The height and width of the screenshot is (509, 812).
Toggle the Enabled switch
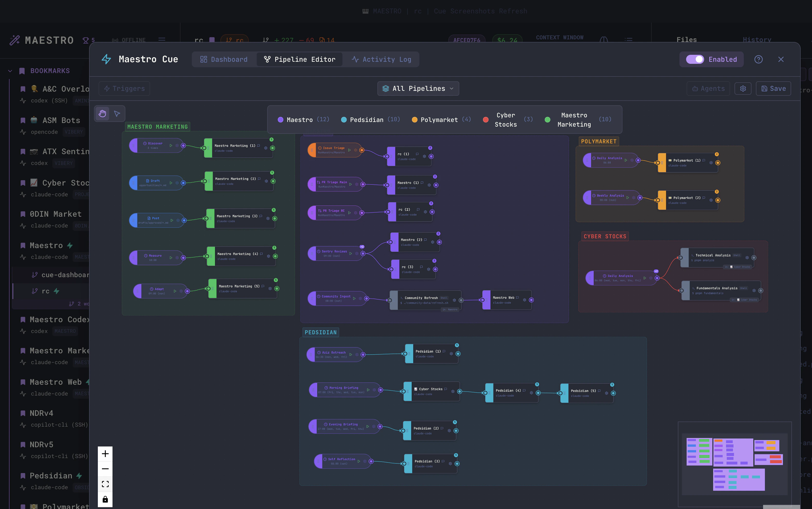(x=695, y=60)
